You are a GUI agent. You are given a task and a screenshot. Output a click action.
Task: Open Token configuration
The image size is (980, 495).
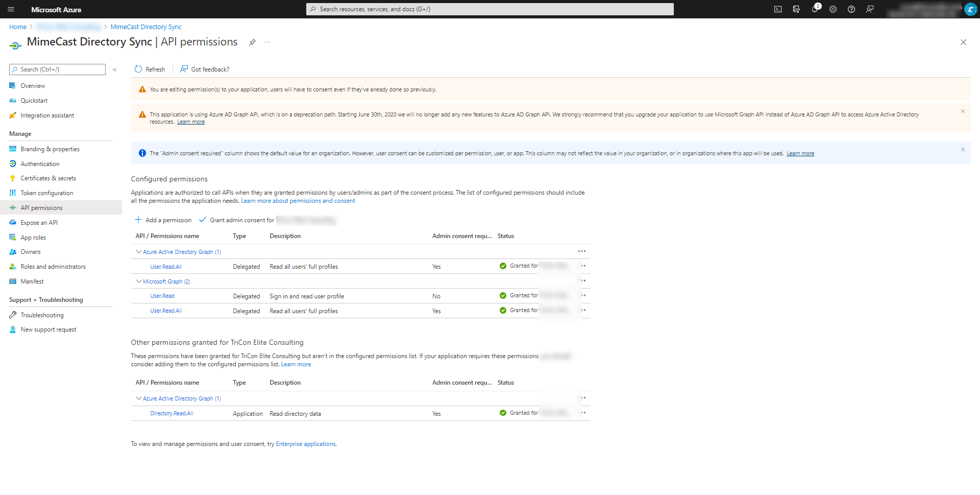(x=47, y=193)
